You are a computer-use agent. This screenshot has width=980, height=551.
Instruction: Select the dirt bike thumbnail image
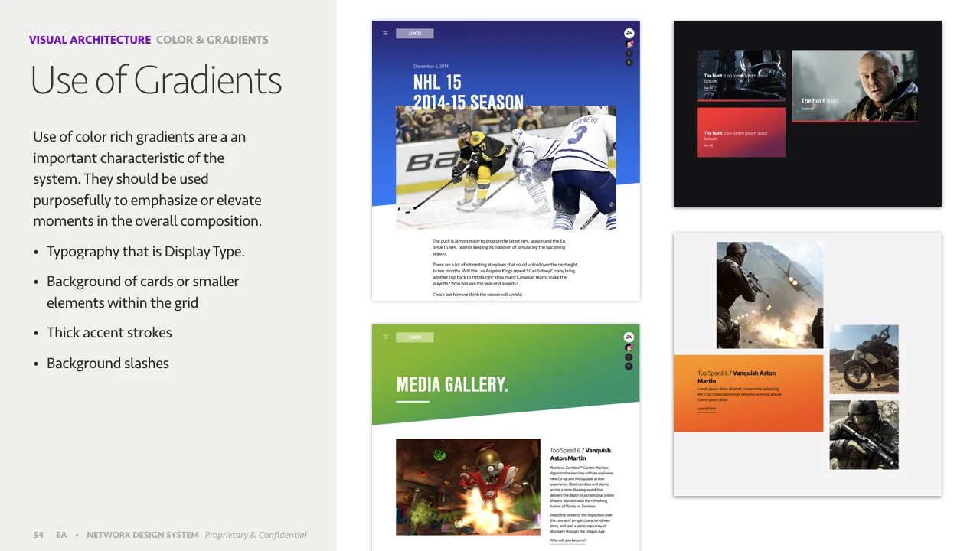(x=864, y=360)
